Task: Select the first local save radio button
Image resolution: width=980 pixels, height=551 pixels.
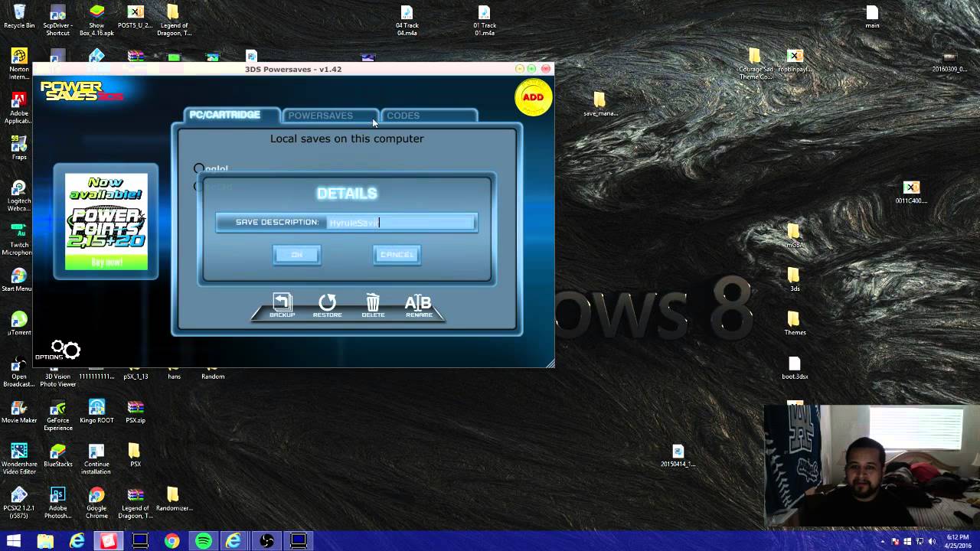Action: (199, 168)
